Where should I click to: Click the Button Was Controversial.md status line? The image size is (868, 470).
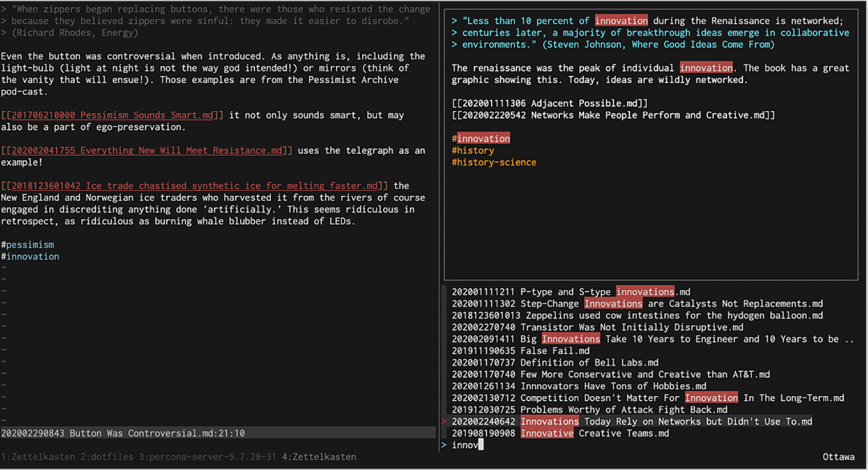coord(123,433)
